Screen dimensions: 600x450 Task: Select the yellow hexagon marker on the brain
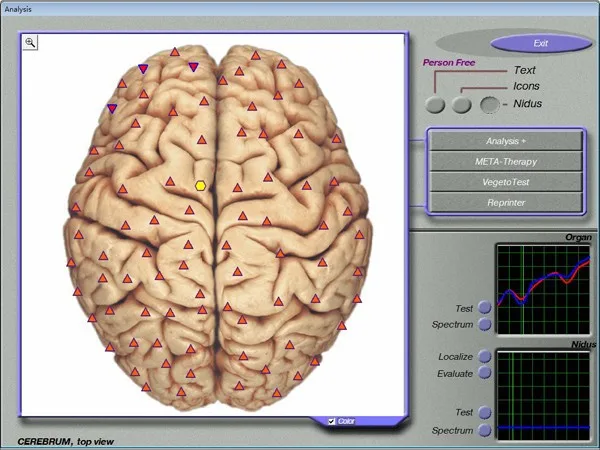(200, 186)
